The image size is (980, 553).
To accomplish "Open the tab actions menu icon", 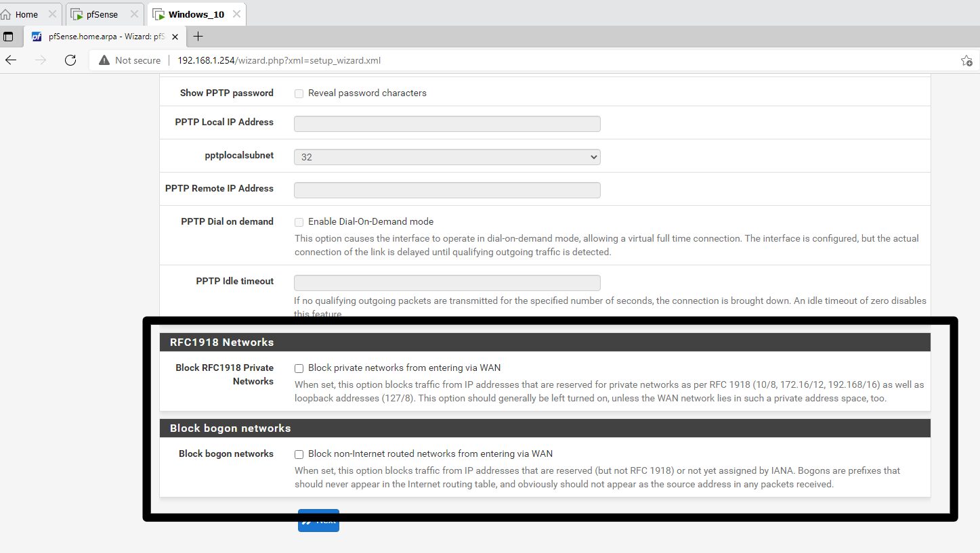I will (9, 37).
